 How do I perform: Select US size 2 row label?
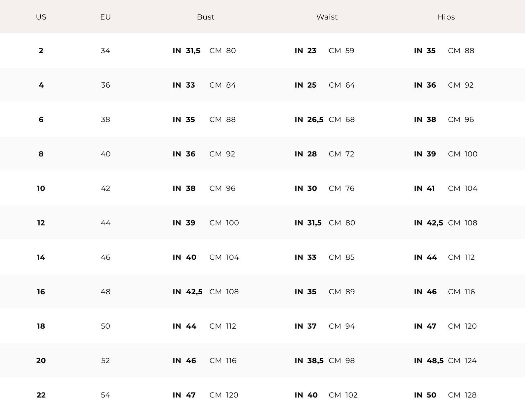41,51
